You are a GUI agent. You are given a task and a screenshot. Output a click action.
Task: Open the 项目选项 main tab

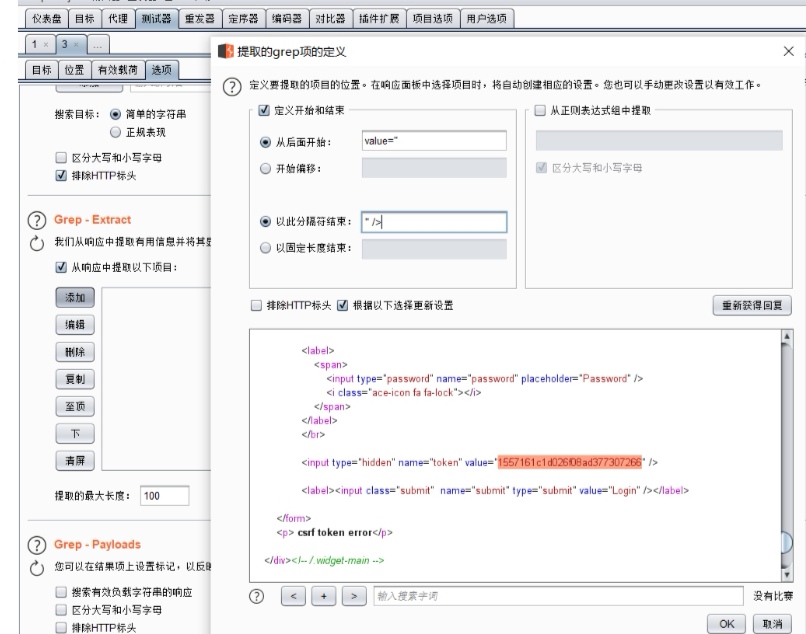(x=433, y=19)
